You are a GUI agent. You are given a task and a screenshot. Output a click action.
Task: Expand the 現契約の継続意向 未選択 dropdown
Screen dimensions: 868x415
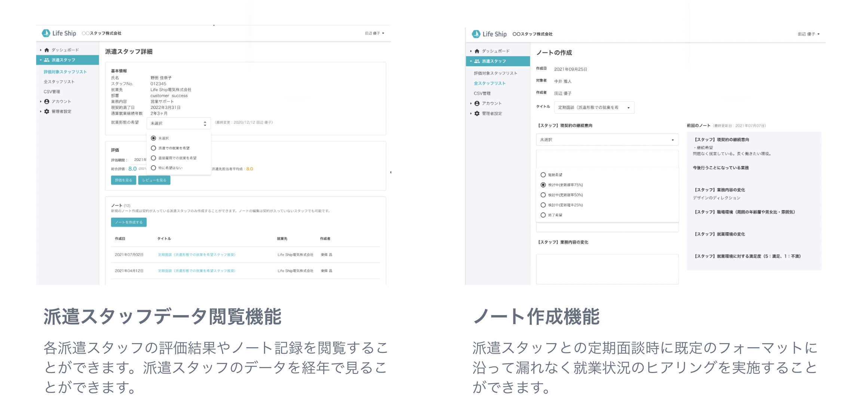(607, 140)
